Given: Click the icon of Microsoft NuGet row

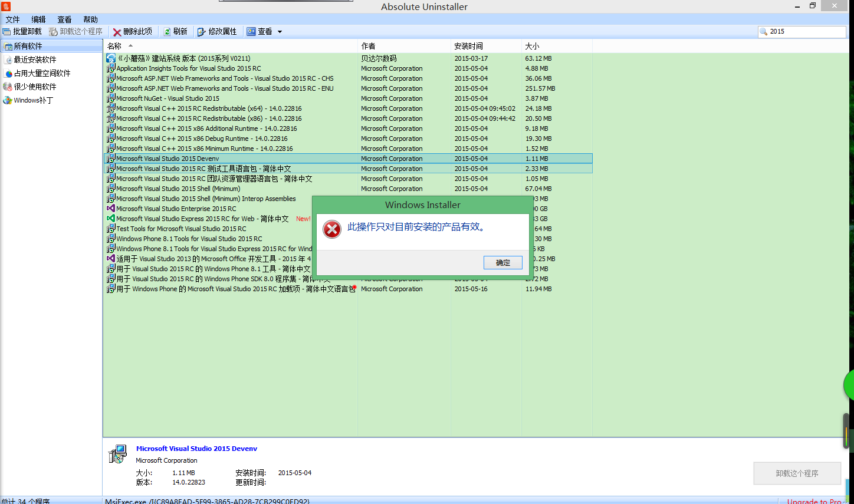Looking at the screenshot, I should click(x=111, y=98).
